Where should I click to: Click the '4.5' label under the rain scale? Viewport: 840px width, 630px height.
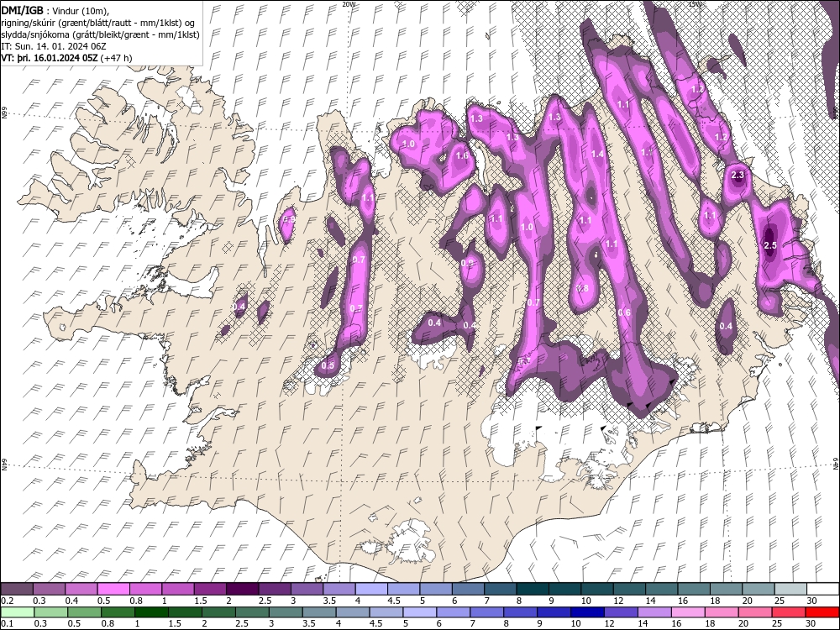[376, 624]
